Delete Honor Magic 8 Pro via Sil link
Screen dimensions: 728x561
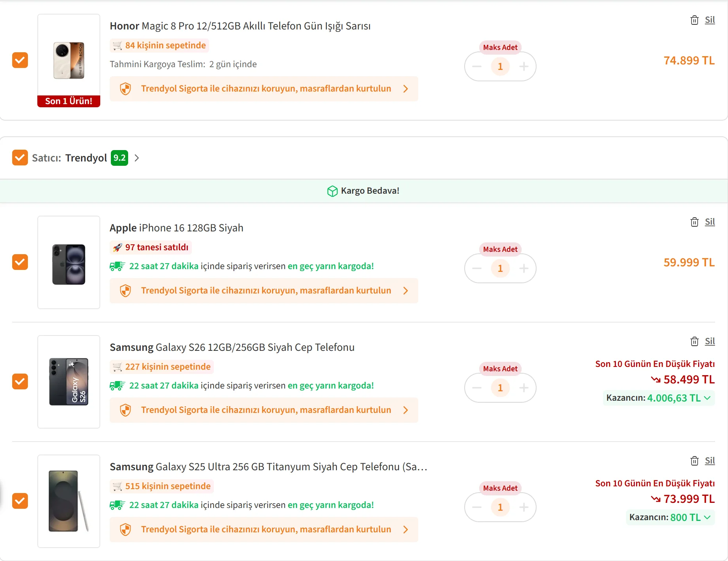[x=710, y=20]
